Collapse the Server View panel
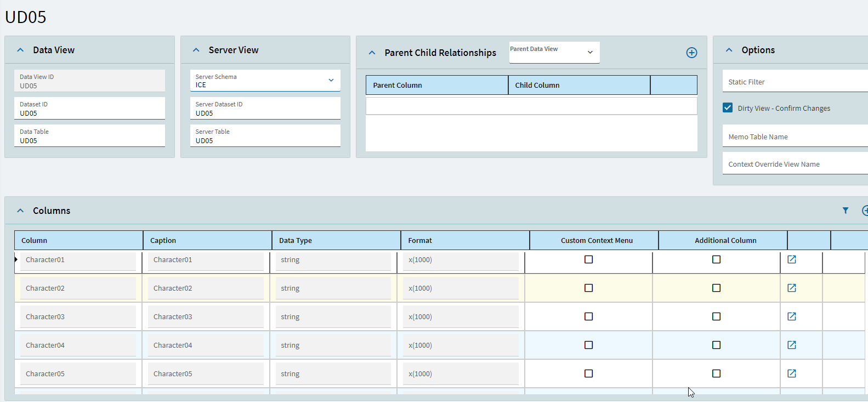The width and height of the screenshot is (868, 402). pyautogui.click(x=196, y=50)
